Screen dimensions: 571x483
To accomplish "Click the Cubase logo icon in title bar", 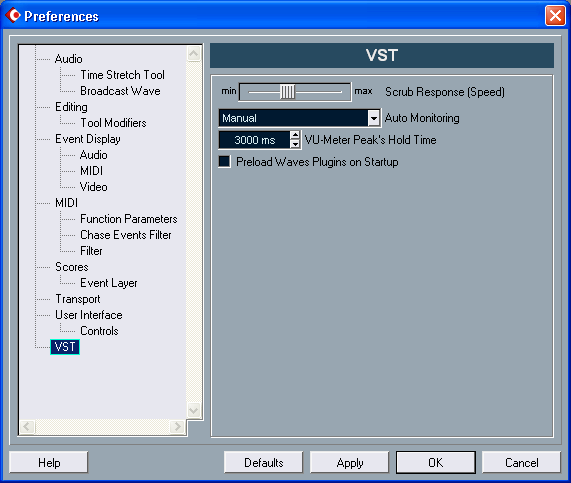I will [x=13, y=15].
